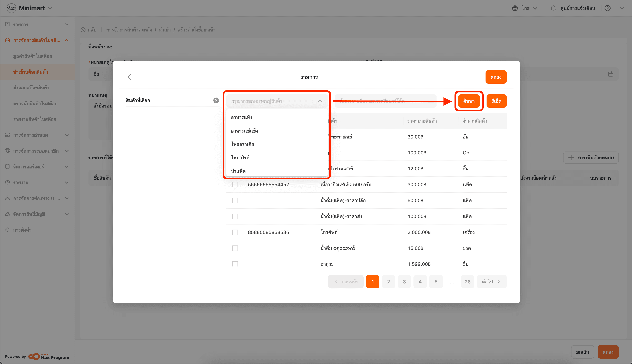Click the กลับ back circle icon
Image resolution: width=632 pixels, height=364 pixels.
83,30
